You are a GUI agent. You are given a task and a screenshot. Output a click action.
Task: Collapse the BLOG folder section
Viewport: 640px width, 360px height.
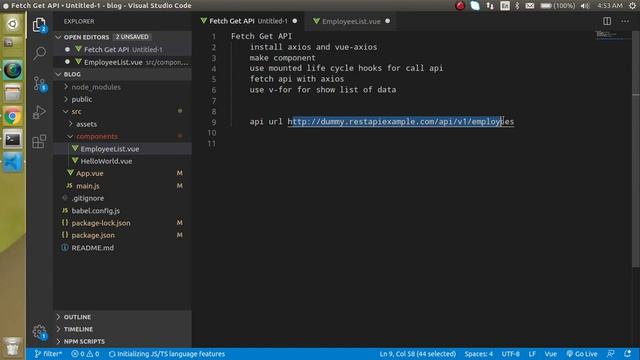tap(58, 74)
